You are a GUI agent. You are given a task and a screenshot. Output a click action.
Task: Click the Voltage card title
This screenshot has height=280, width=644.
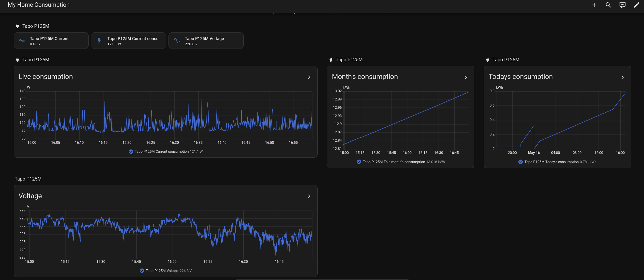tap(30, 196)
